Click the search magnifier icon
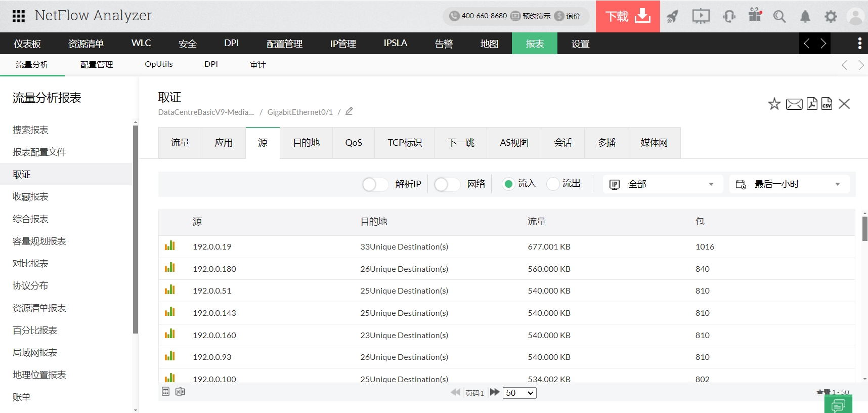The width and height of the screenshot is (868, 413). [x=779, y=17]
